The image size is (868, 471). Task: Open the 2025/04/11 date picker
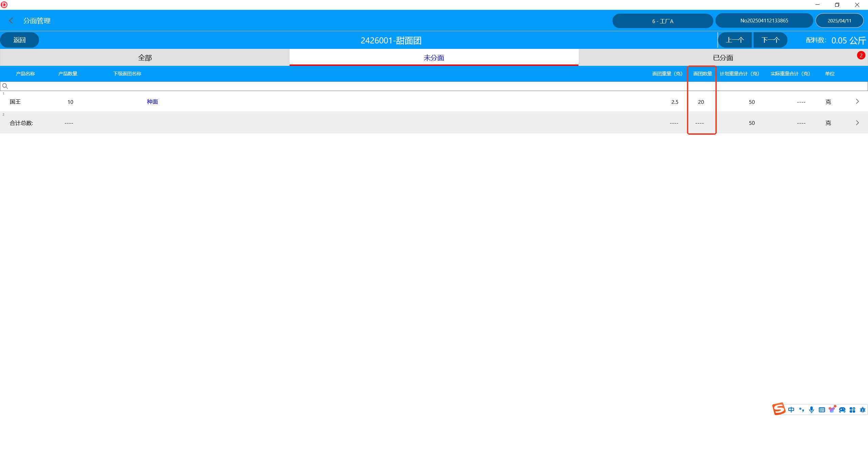click(x=839, y=21)
